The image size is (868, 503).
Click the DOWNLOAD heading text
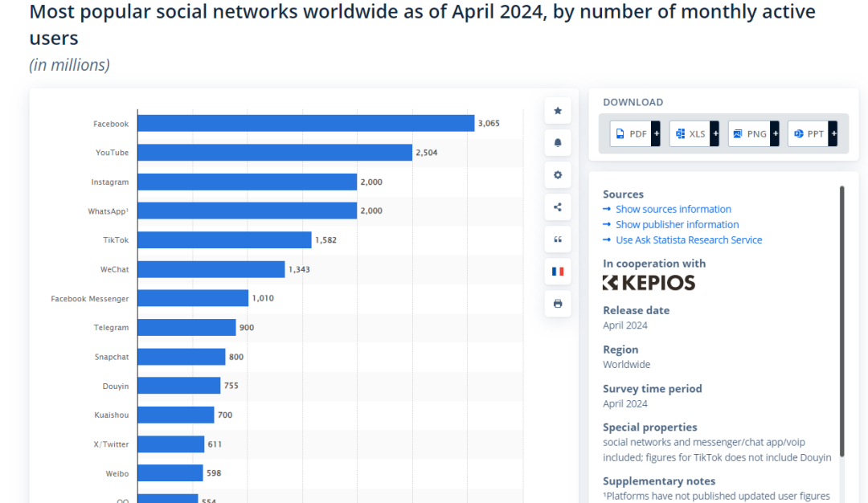tap(633, 102)
